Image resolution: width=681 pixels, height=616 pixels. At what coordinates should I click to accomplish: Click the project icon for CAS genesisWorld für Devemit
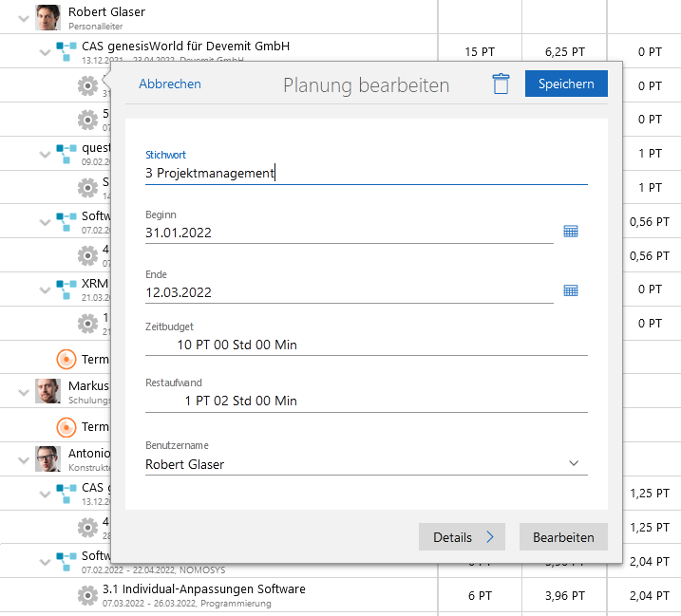[x=66, y=50]
